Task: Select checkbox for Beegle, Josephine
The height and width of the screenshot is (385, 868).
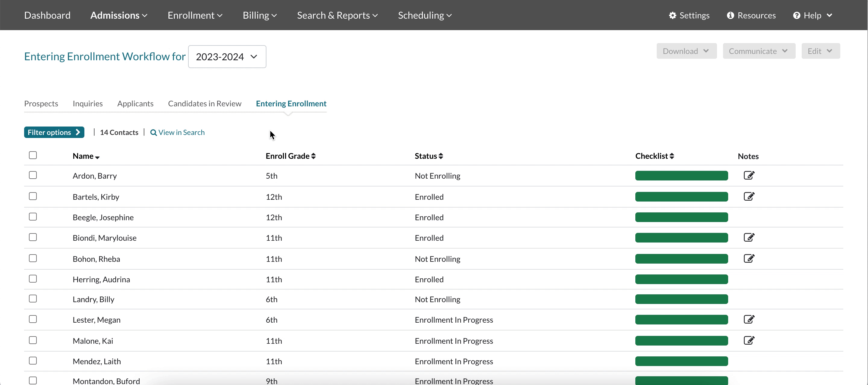Action: pyautogui.click(x=33, y=217)
